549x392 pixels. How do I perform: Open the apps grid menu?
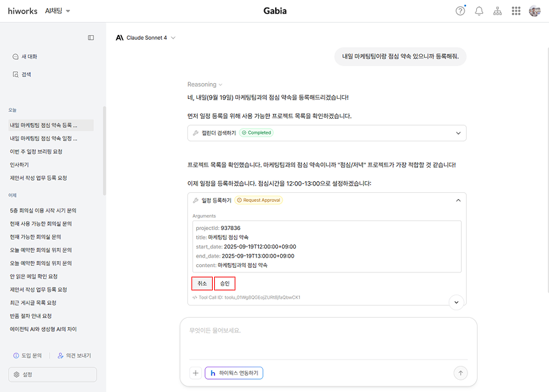(x=516, y=11)
